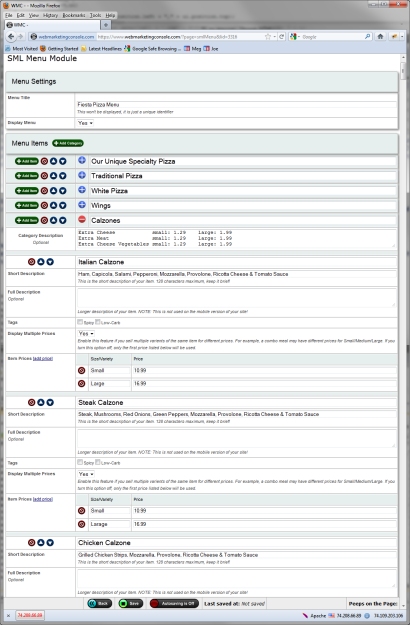410x625 pixels.
Task: Click the page vertical scrollbar thumb
Action: click(404, 71)
